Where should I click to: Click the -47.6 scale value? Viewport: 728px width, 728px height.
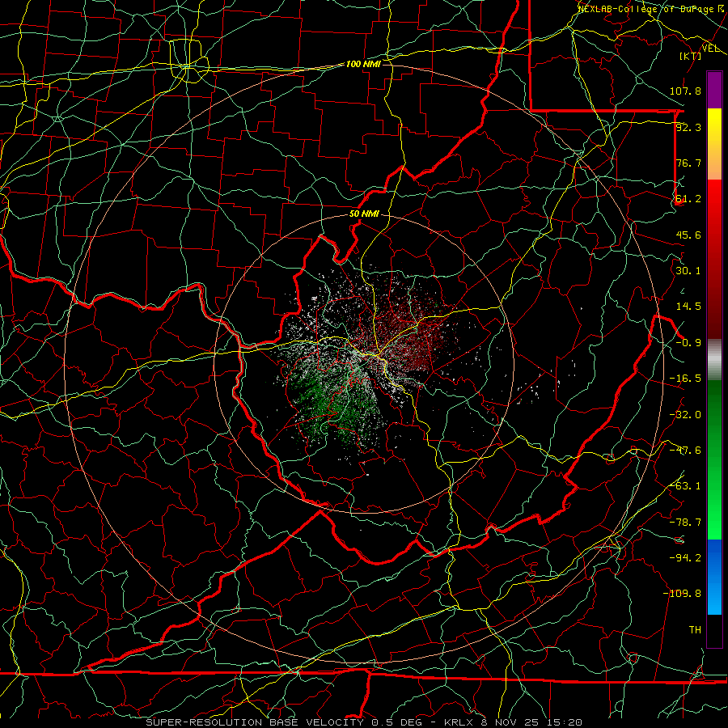(685, 451)
